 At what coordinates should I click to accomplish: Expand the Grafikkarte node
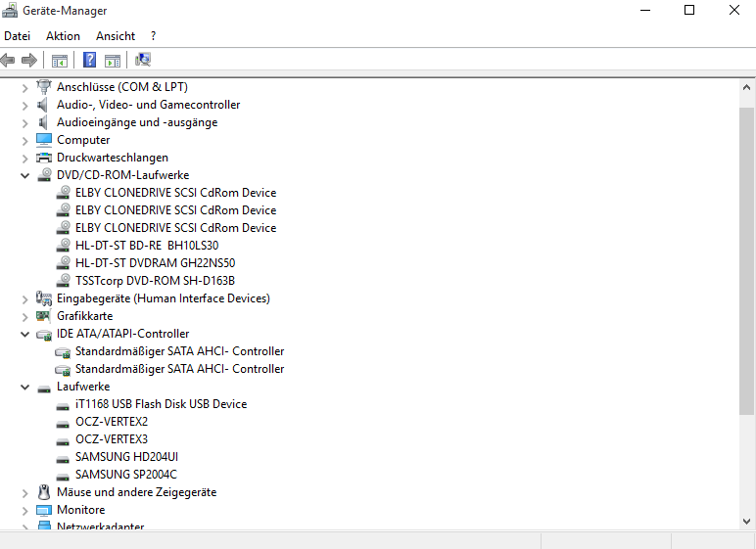25,317
